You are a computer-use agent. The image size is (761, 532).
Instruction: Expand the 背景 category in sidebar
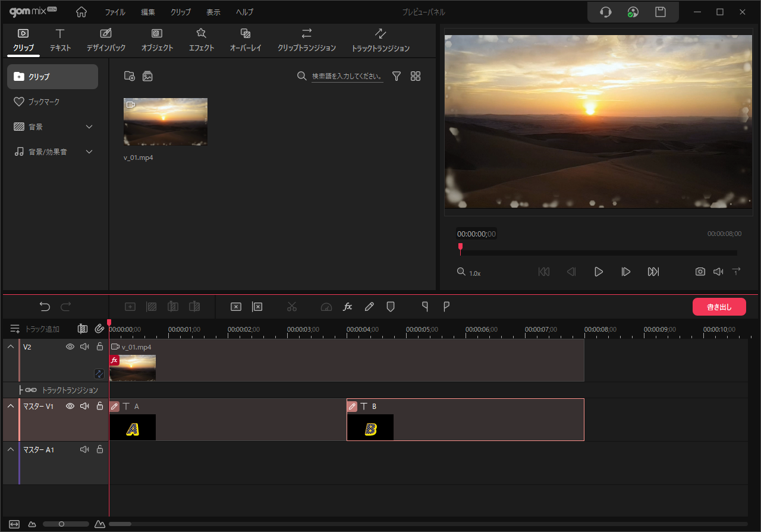(89, 127)
